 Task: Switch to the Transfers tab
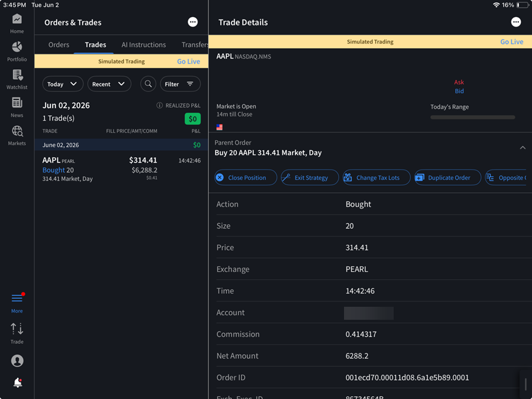click(x=194, y=45)
